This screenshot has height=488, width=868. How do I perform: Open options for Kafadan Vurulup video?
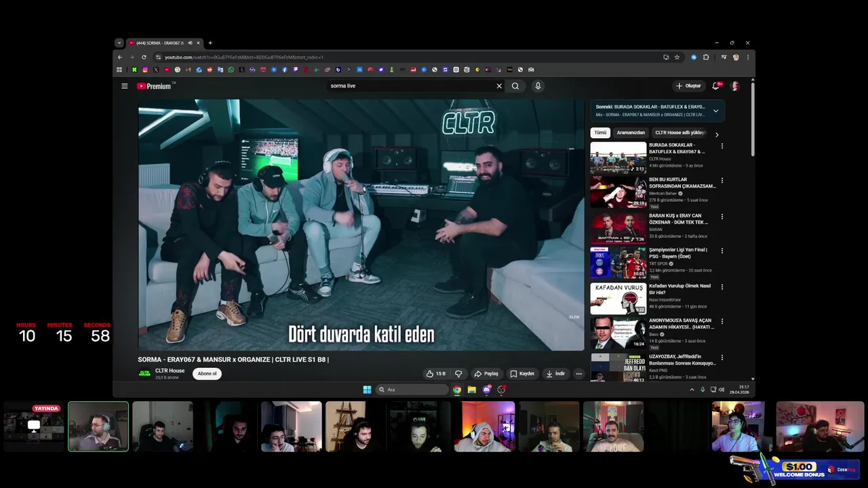pyautogui.click(x=722, y=287)
